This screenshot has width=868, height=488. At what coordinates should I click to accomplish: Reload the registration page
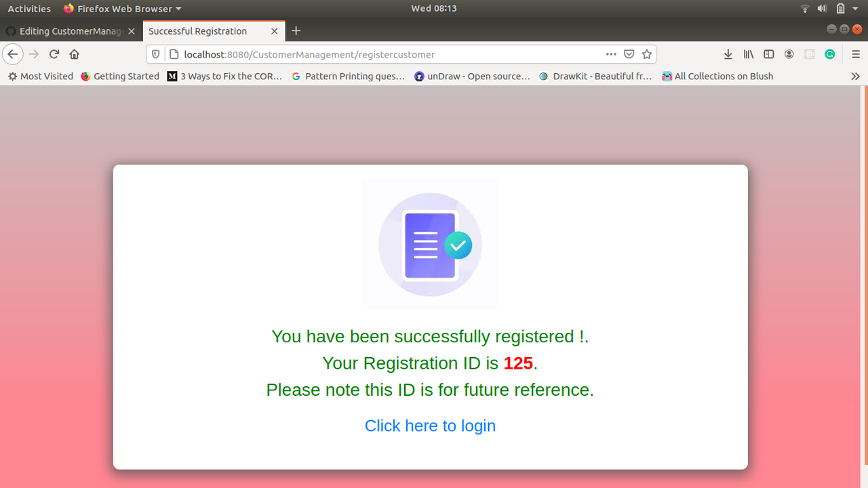click(54, 54)
